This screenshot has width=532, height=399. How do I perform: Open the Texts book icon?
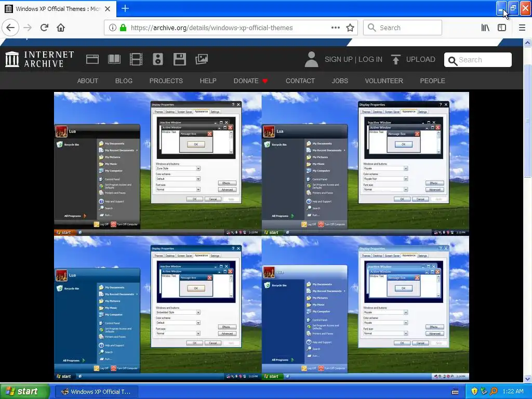(x=114, y=59)
